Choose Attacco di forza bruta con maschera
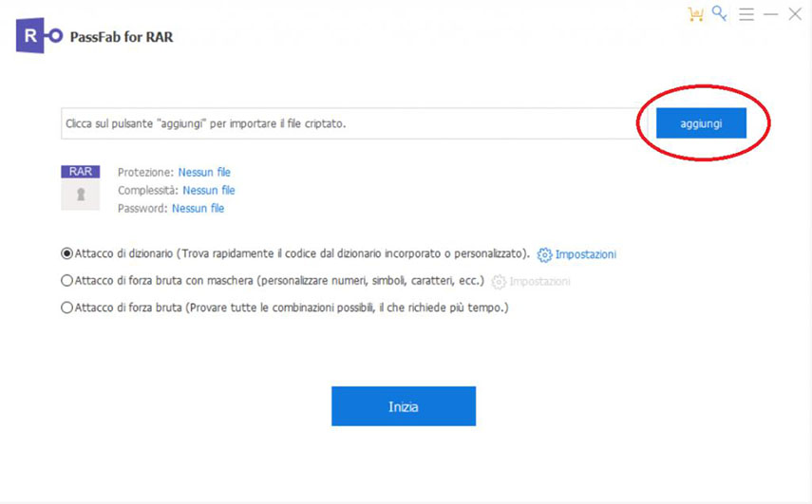The height and width of the screenshot is (504, 812). (x=66, y=281)
